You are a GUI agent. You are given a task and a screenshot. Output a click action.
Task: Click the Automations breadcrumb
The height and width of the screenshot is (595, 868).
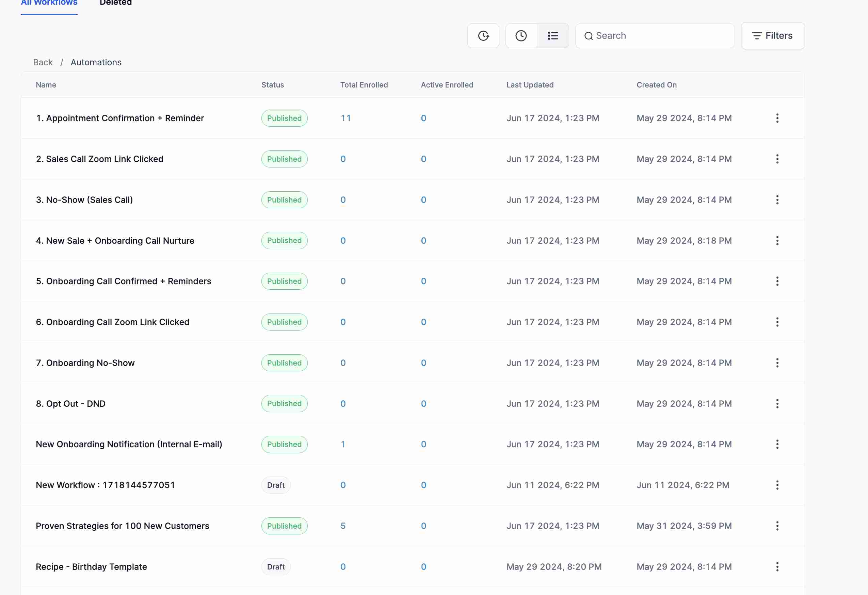[x=96, y=62]
